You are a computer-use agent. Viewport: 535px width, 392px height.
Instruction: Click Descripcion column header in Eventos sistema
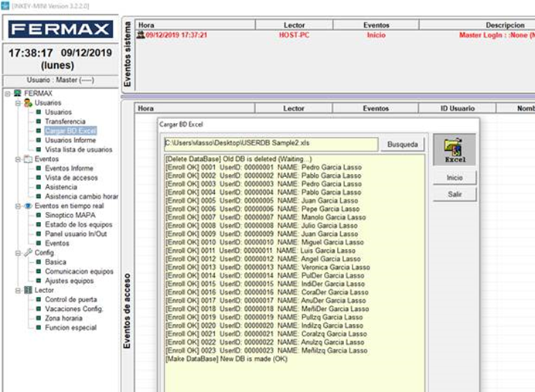(x=478, y=25)
